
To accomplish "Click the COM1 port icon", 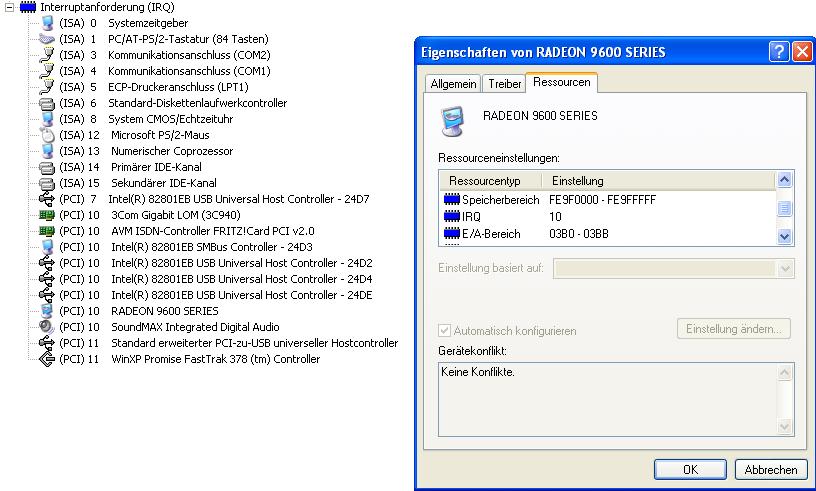I will 47,71.
